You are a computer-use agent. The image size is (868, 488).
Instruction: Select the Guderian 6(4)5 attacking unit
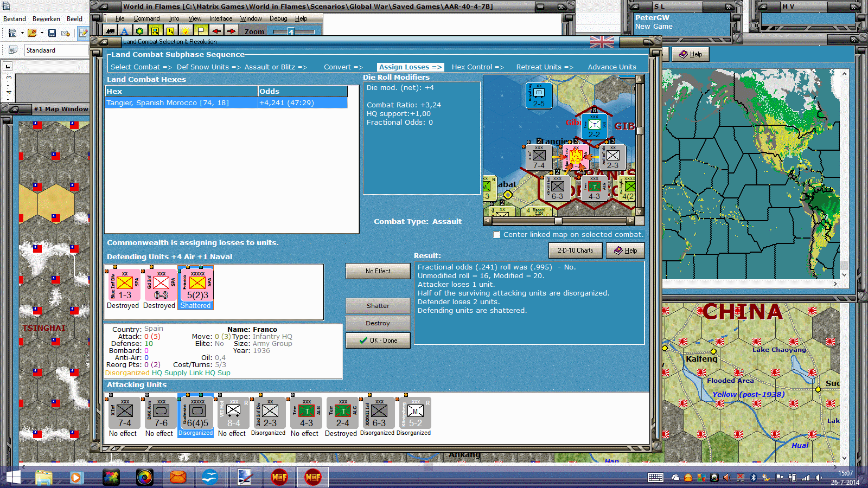pyautogui.click(x=196, y=415)
